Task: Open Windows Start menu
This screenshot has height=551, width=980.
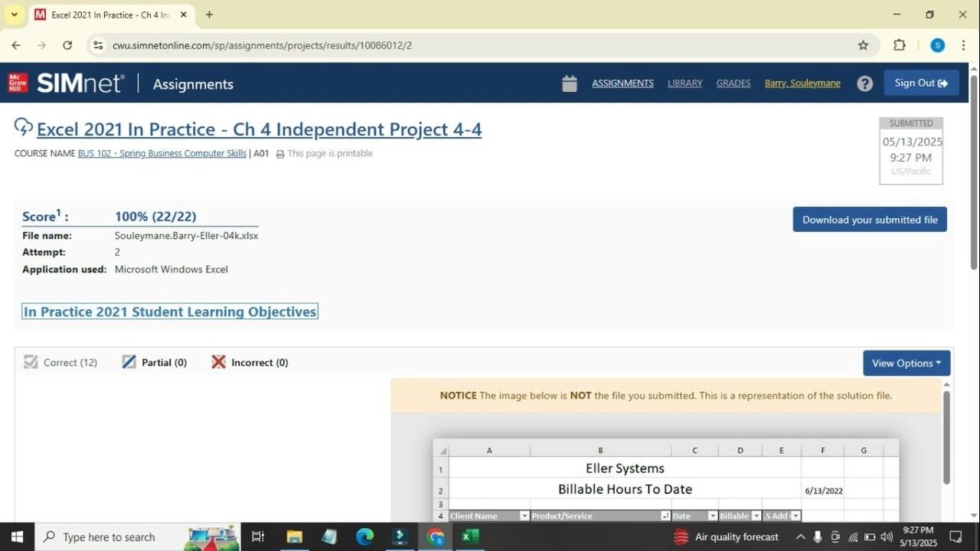Action: 17,536
